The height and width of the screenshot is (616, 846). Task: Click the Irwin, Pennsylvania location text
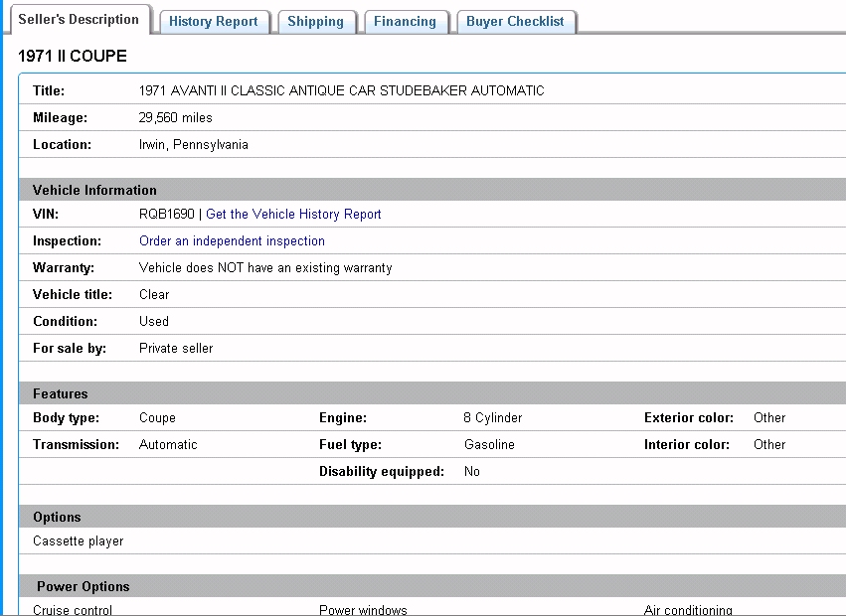pos(193,145)
